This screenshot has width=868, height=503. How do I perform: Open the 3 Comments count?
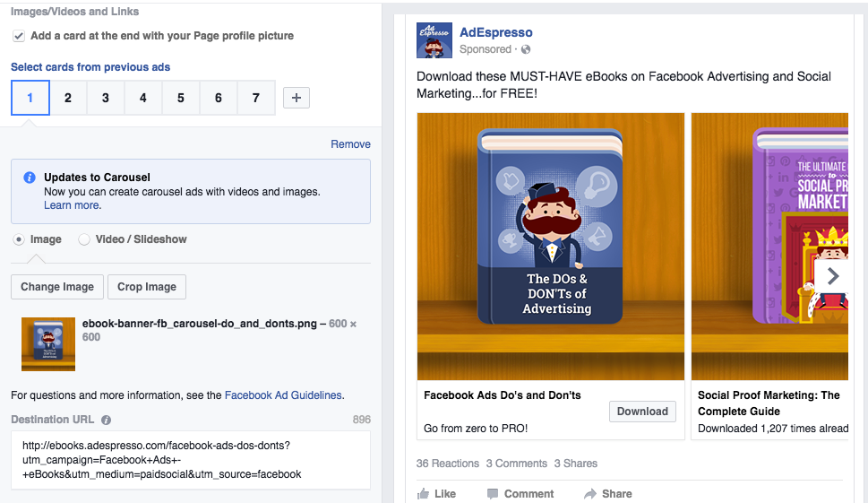tap(517, 464)
